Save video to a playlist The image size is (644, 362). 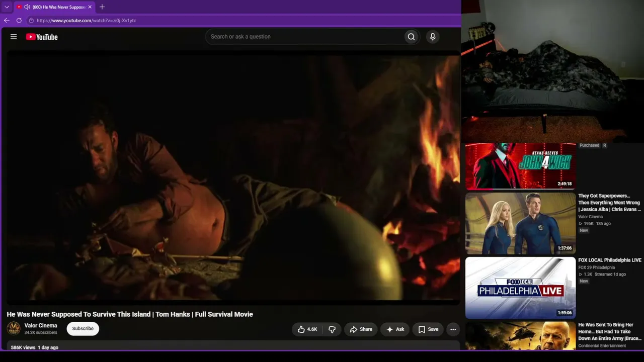428,329
